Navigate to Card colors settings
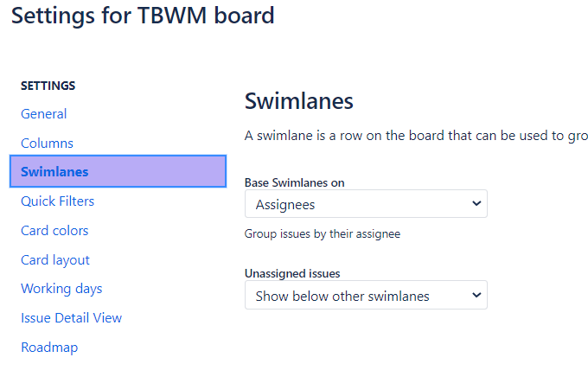This screenshot has width=588, height=383. click(x=54, y=231)
